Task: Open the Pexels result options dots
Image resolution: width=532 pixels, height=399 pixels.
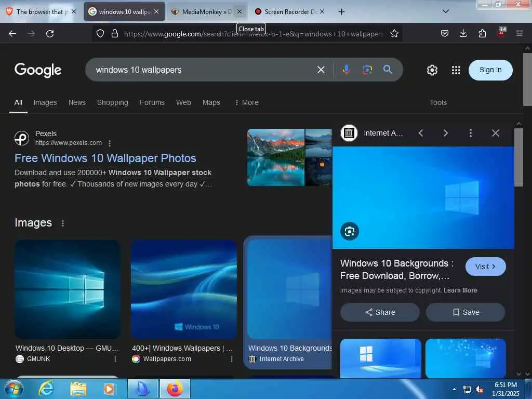Action: (110, 143)
